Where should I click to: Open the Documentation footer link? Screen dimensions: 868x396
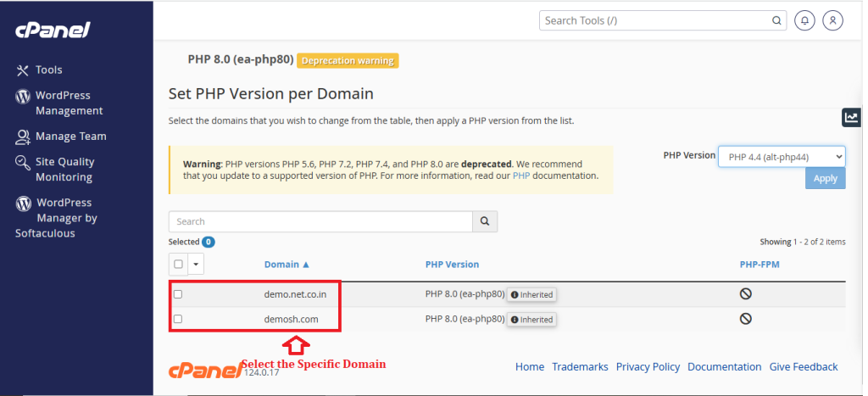coord(725,366)
